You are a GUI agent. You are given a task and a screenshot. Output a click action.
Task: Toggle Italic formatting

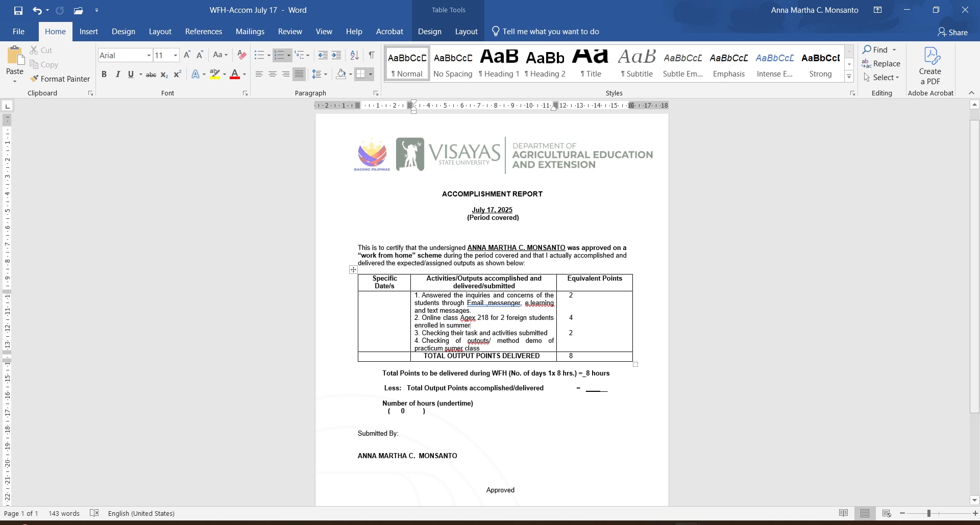point(118,74)
